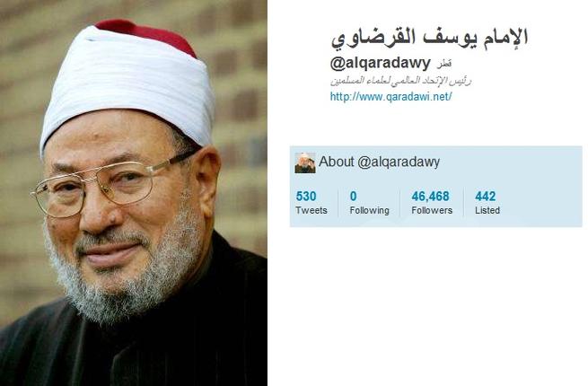Open the large profile photo of the imam

point(134,193)
